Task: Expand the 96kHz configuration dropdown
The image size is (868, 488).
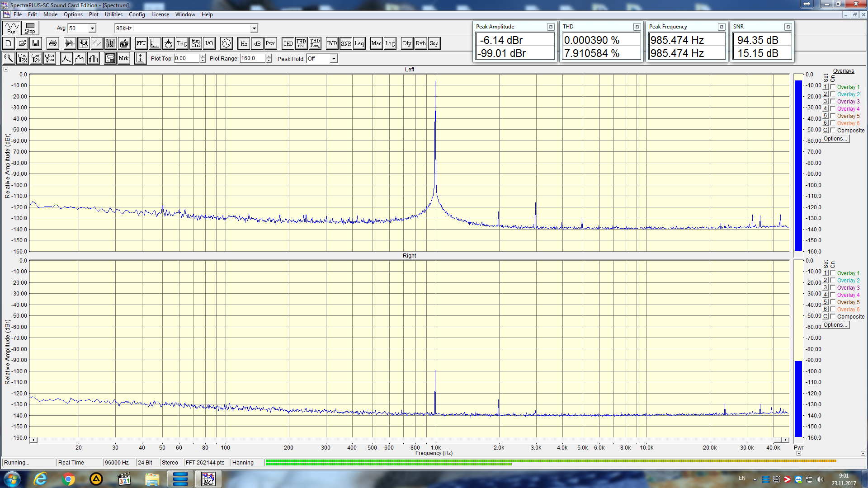Action: pyautogui.click(x=254, y=28)
